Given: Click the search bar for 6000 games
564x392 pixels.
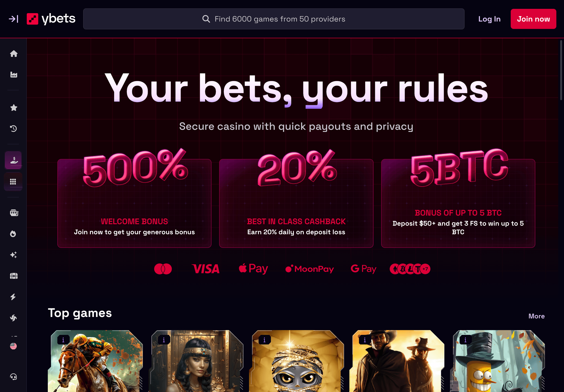Looking at the screenshot, I should tap(274, 19).
